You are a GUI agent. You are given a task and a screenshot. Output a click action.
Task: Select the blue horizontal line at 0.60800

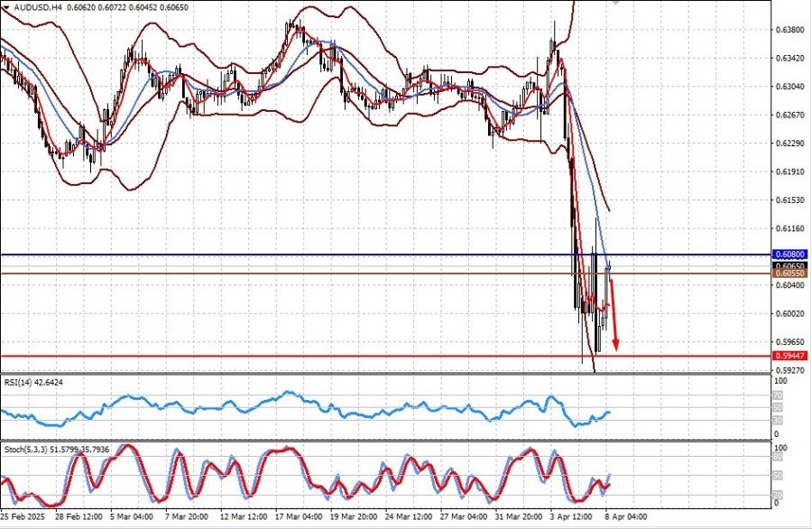point(386,255)
